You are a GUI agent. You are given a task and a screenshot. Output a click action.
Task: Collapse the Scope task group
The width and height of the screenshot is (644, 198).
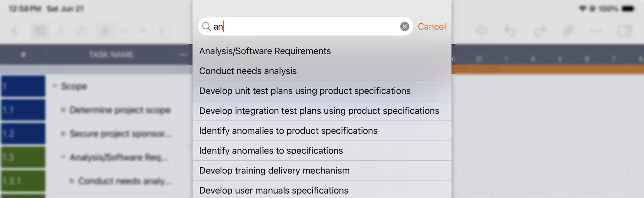55,86
